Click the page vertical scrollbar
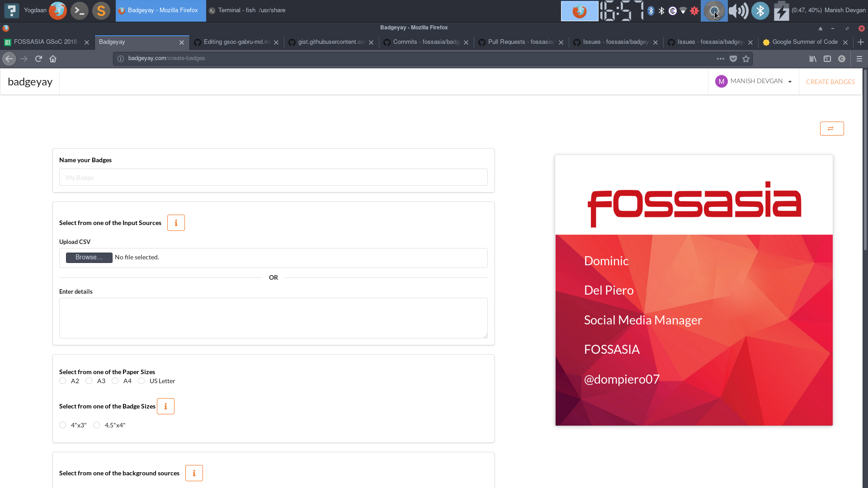 [x=865, y=160]
